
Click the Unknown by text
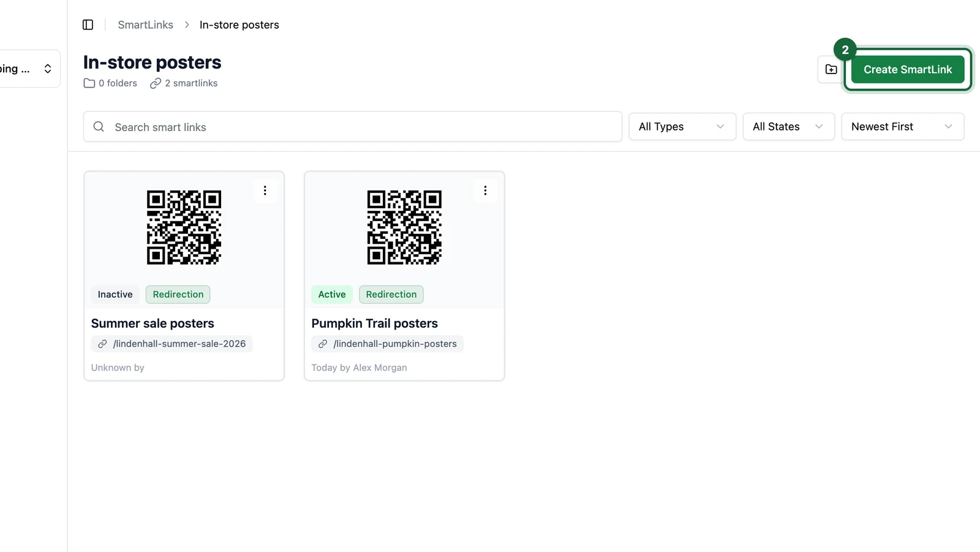point(118,368)
